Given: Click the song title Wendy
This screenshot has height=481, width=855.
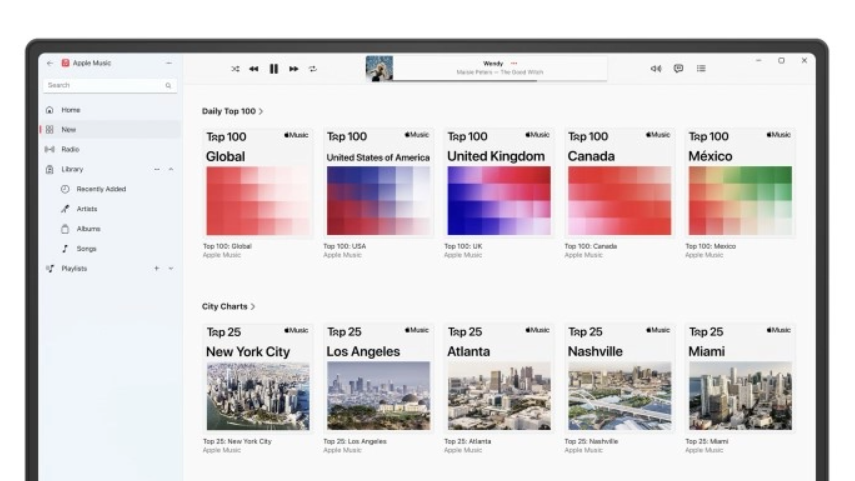Looking at the screenshot, I should point(493,64).
